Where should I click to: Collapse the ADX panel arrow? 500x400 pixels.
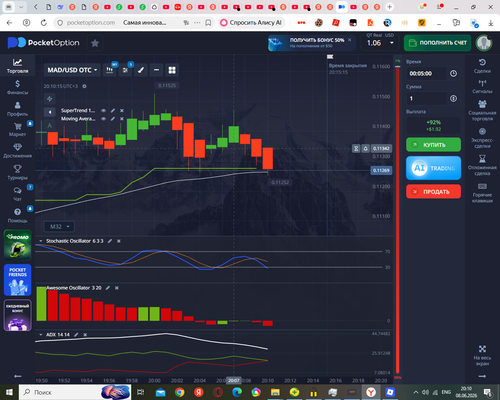[41, 335]
